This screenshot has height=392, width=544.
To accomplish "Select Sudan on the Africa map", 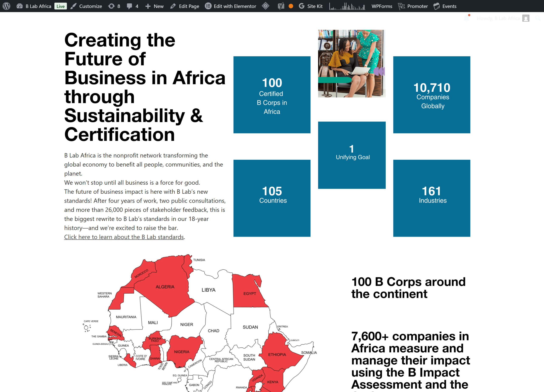I will tap(250, 327).
